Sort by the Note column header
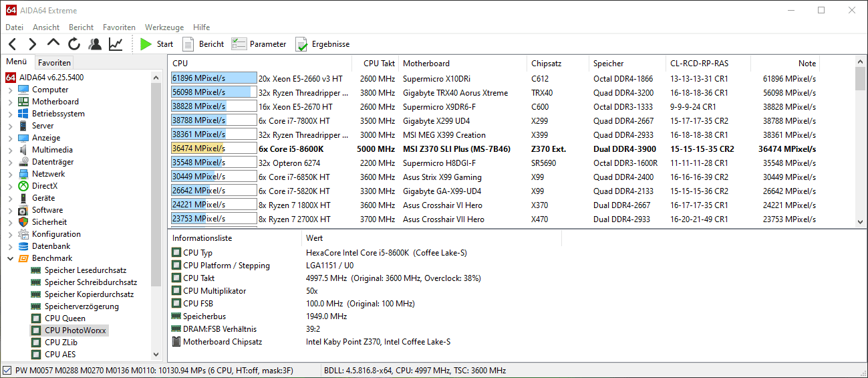 pyautogui.click(x=785, y=64)
